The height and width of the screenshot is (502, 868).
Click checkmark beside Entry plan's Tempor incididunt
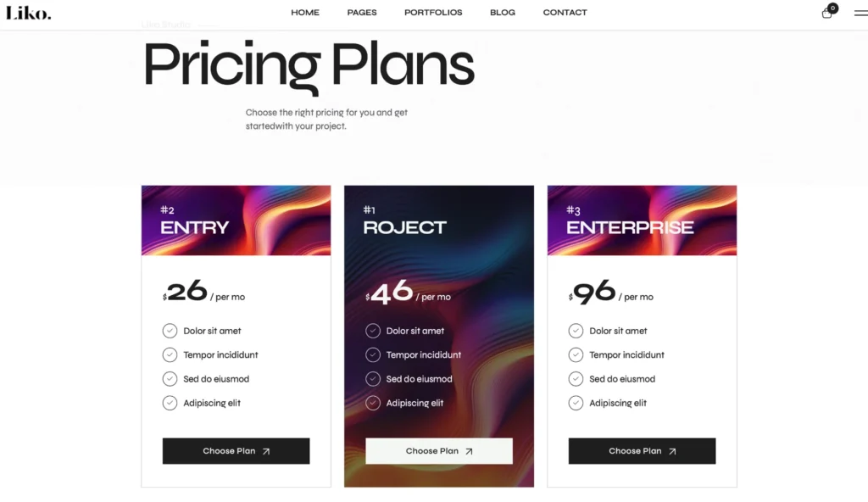tap(170, 354)
